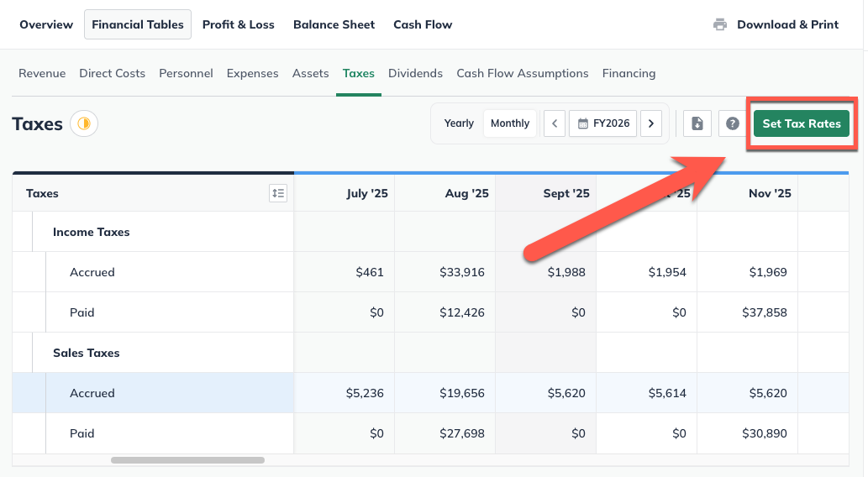Open the Profit & Loss tab
Screen dimensions: 868x477
tap(238, 24)
